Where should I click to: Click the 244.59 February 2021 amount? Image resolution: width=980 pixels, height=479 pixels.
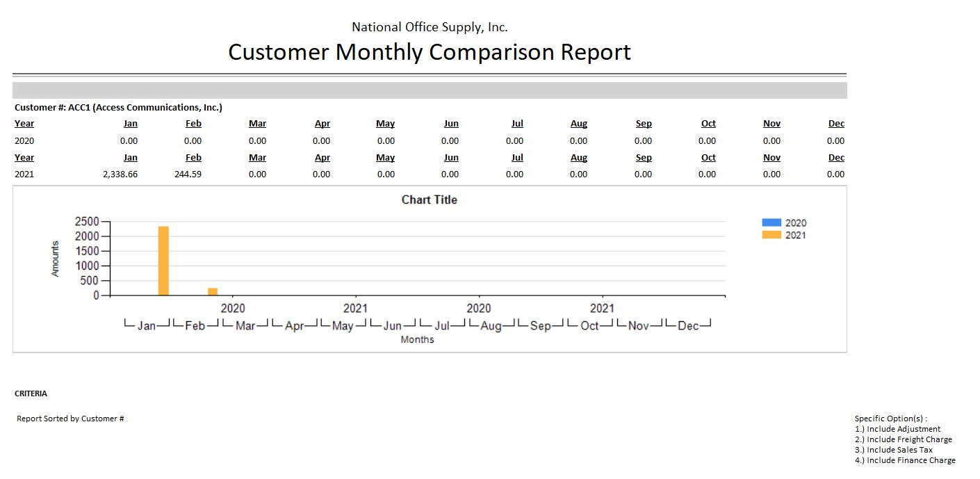188,174
